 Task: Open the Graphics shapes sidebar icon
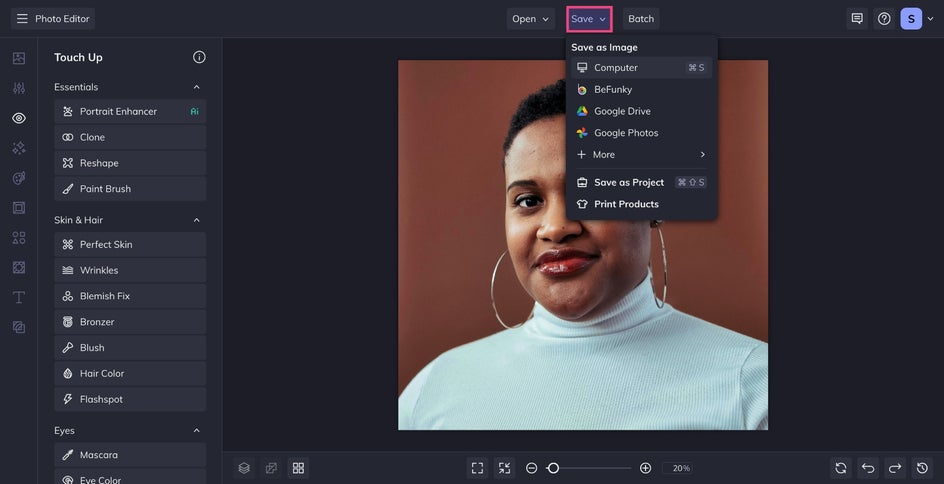19,238
